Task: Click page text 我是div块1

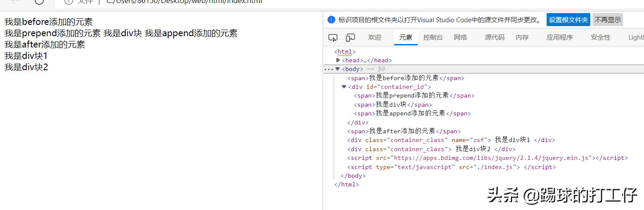Action: (x=26, y=56)
